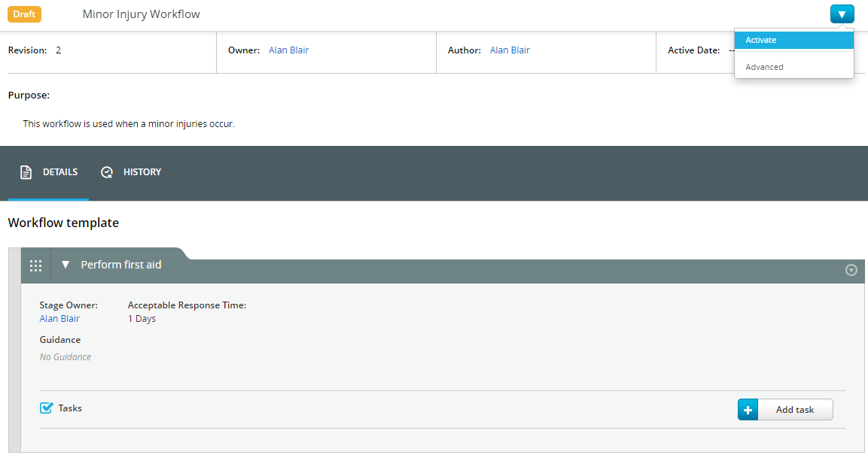
Task: Click the 1 Days response time value
Action: 142,318
